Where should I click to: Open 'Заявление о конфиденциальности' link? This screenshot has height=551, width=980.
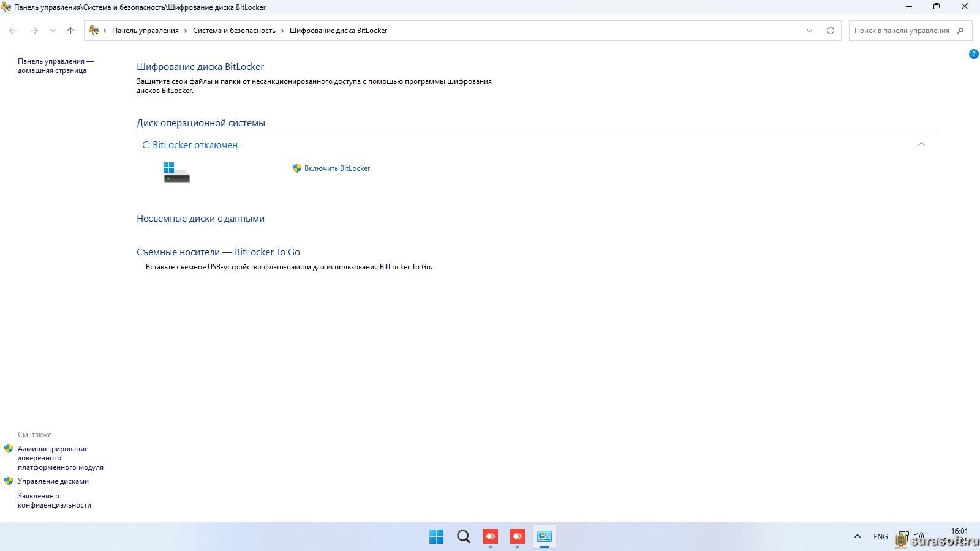coord(55,500)
